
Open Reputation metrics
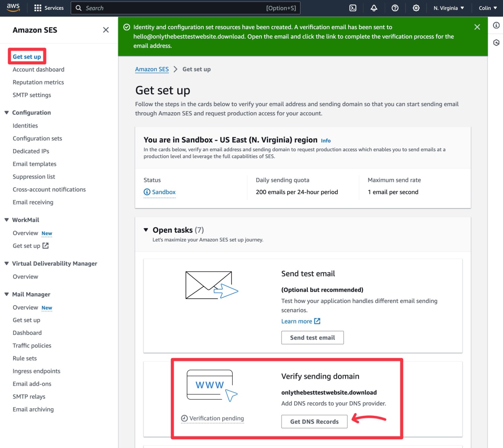(38, 82)
